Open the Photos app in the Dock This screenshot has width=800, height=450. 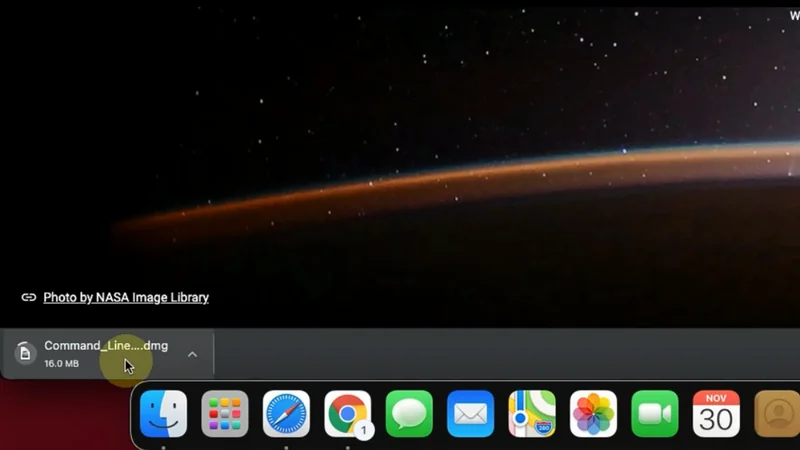point(593,413)
